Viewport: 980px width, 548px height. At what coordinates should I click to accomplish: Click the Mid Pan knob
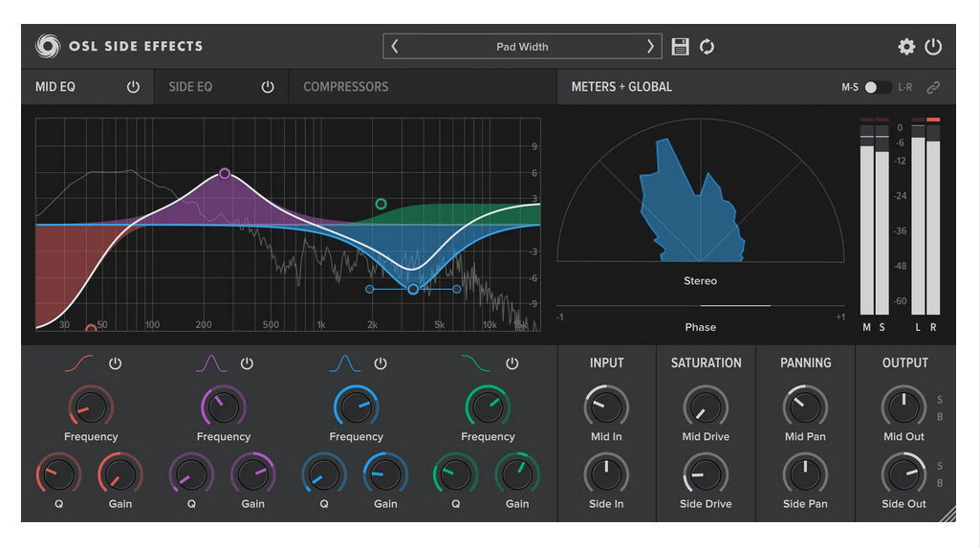(x=805, y=407)
